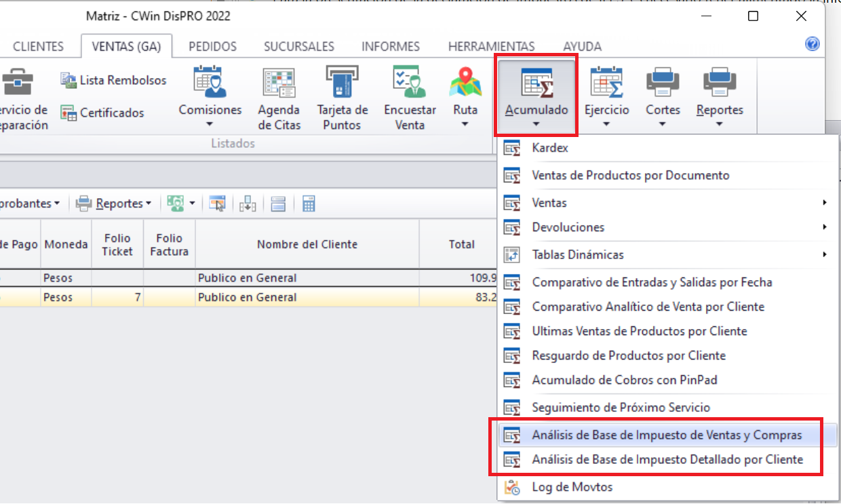The image size is (841, 504).
Task: Open Log de Movtos from the menu
Action: [572, 487]
